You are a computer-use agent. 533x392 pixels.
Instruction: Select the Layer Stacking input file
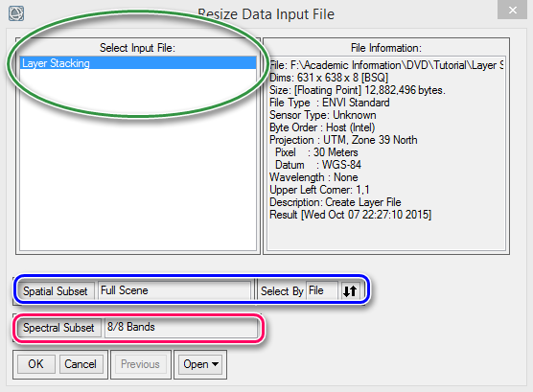(138, 63)
